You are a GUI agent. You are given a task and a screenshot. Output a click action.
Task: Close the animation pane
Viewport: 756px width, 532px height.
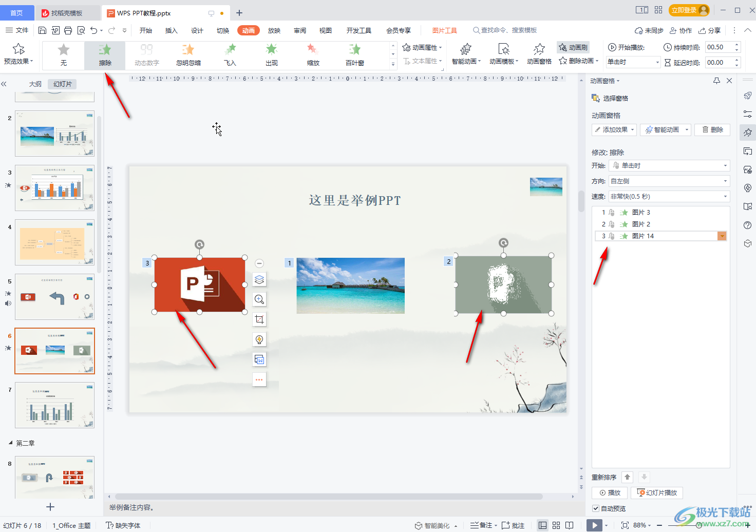click(729, 81)
